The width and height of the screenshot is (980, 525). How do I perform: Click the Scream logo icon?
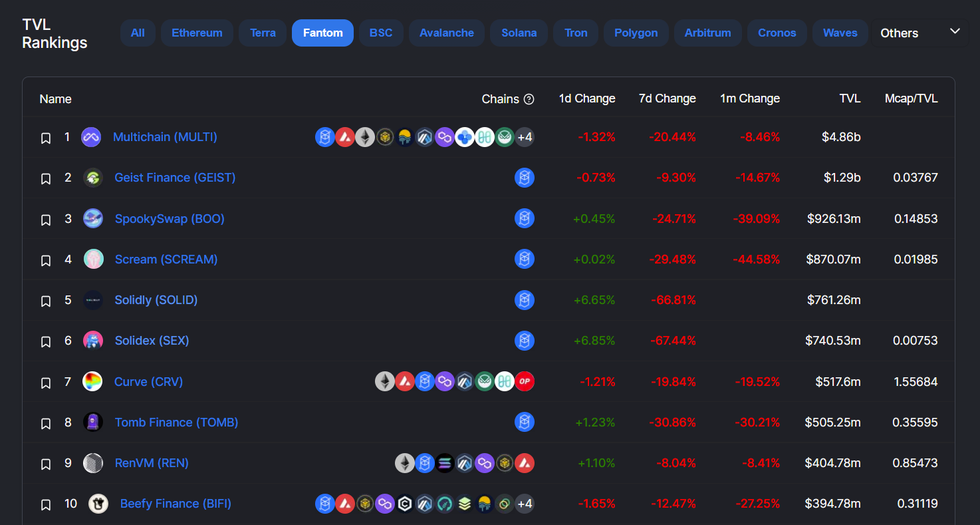pyautogui.click(x=93, y=259)
